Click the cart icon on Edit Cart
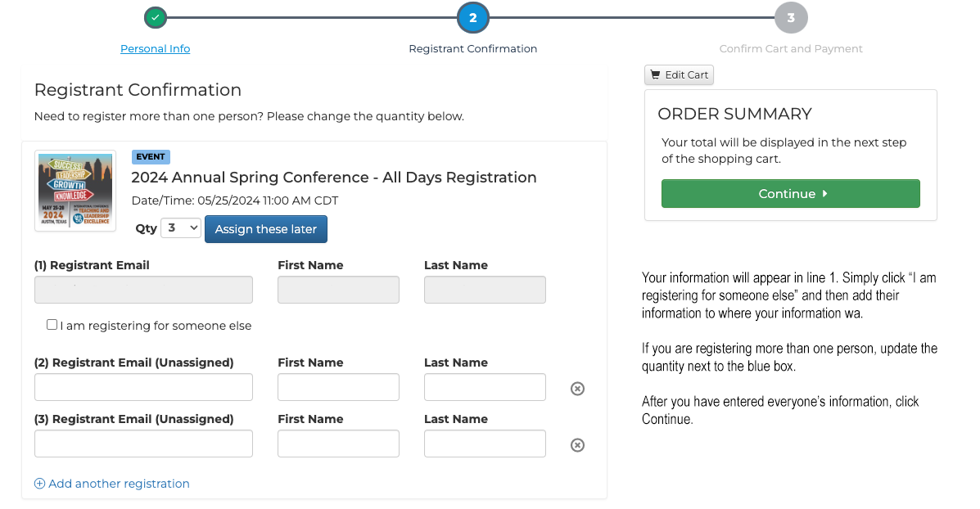Viewport: 980px width, 509px height. [655, 74]
